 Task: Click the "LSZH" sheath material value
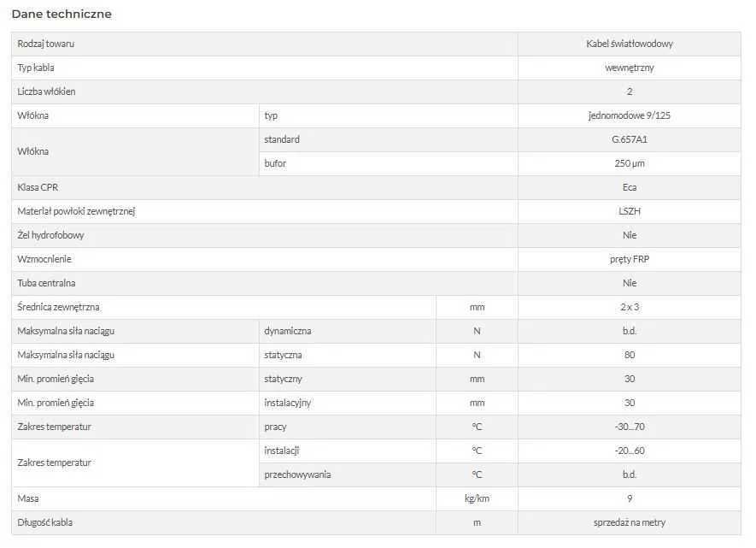630,211
